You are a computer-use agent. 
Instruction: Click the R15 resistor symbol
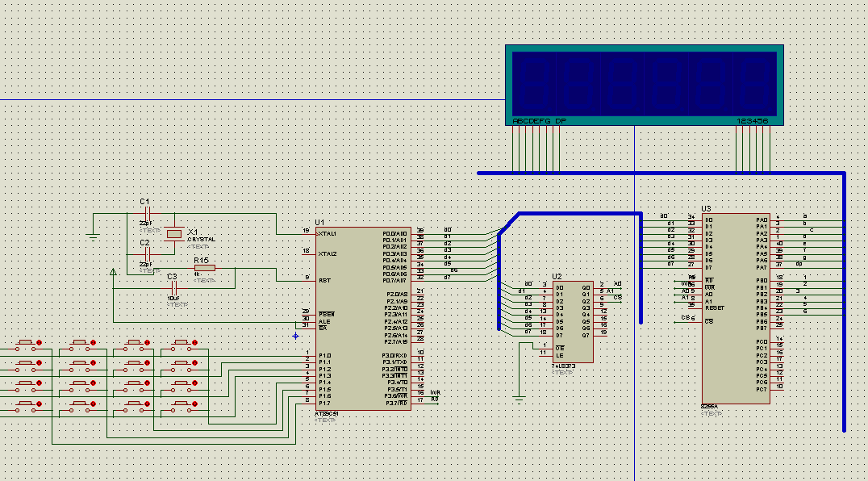205,268
